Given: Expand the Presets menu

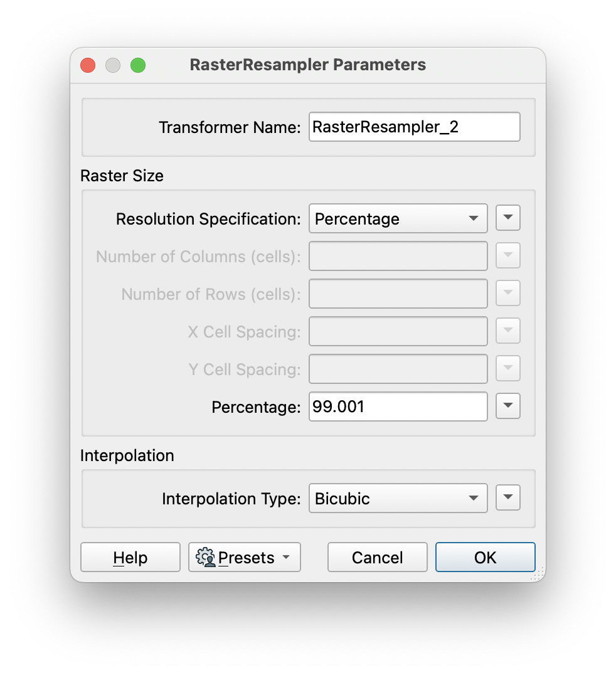Looking at the screenshot, I should click(244, 557).
